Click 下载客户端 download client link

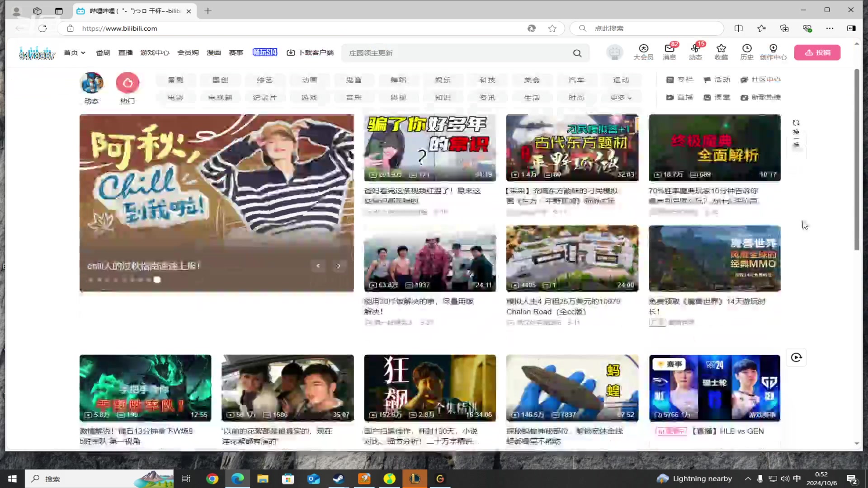pos(310,52)
